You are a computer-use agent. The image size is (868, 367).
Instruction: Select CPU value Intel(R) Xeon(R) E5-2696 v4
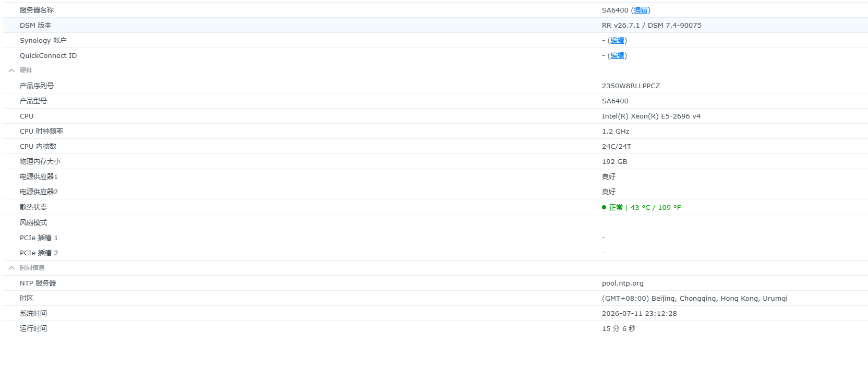(651, 116)
